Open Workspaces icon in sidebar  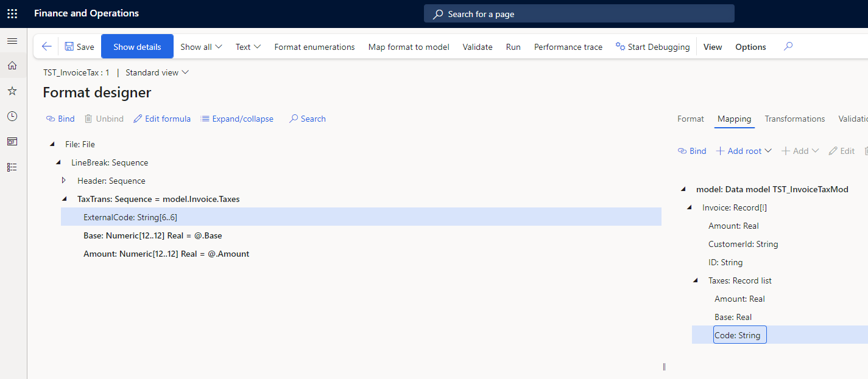click(x=12, y=142)
